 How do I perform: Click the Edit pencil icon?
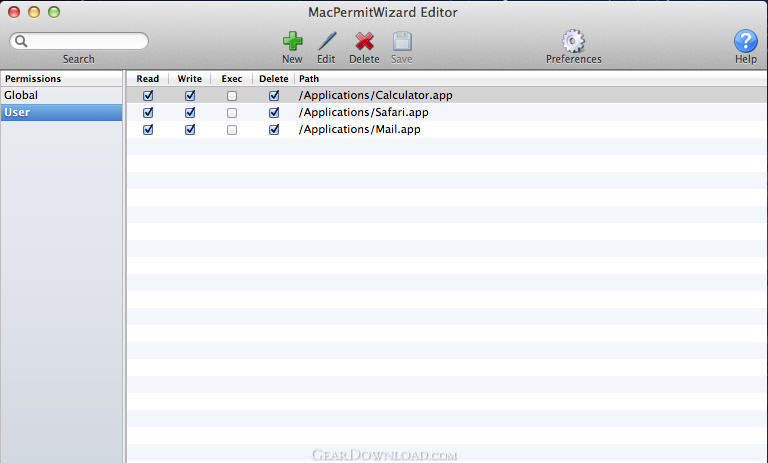(x=327, y=41)
